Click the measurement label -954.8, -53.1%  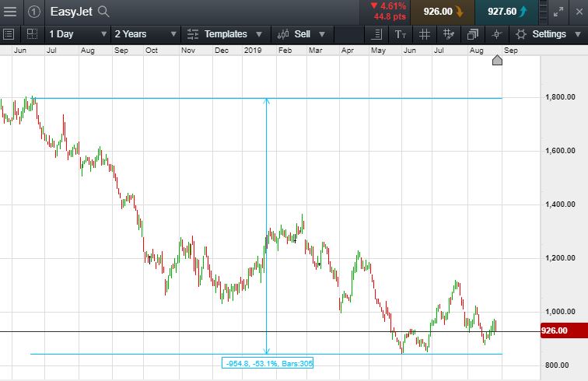pyautogui.click(x=268, y=363)
